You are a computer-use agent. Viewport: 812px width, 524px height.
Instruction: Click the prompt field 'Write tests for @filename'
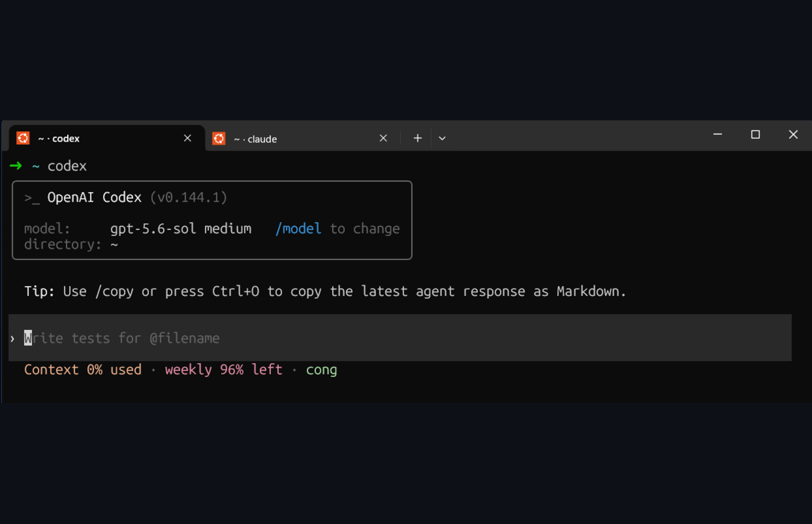tap(400, 338)
